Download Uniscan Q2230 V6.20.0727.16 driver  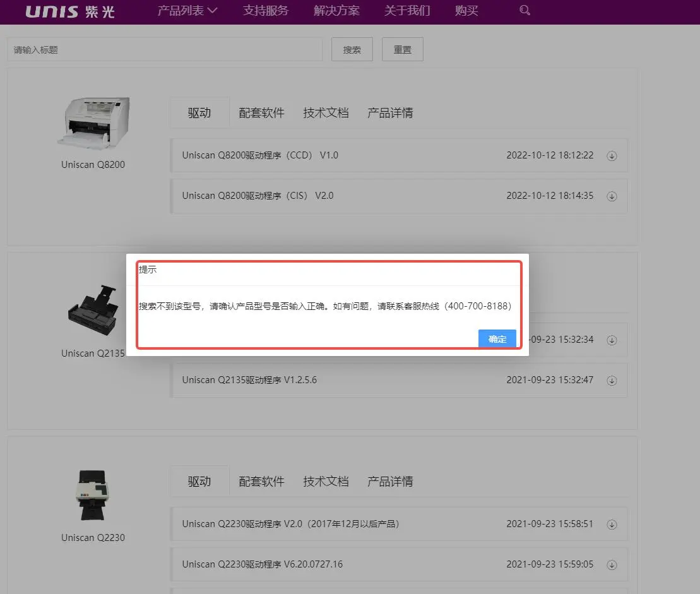[x=612, y=565]
